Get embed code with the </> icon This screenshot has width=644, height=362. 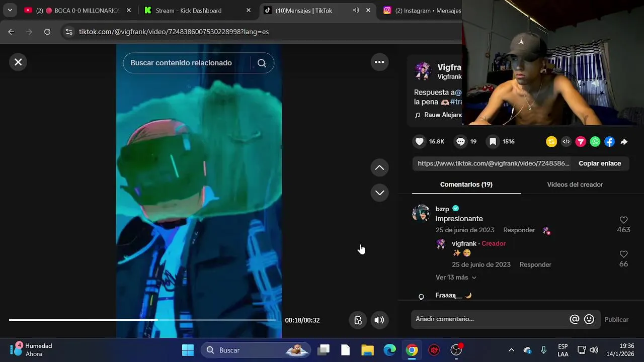[x=566, y=142]
